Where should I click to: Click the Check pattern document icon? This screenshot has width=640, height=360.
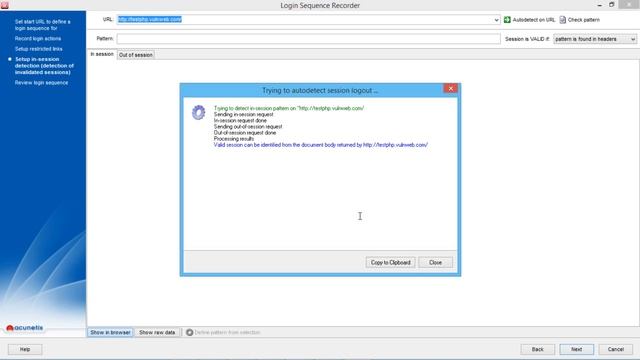(x=562, y=20)
